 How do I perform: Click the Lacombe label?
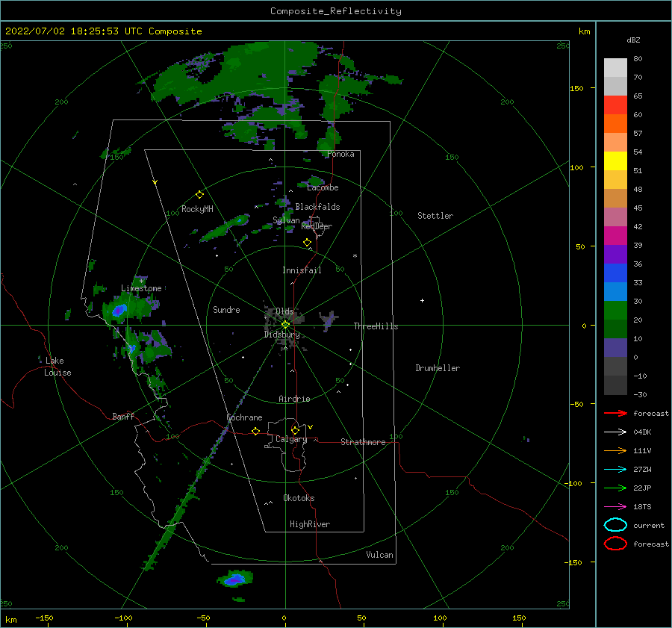point(323,187)
